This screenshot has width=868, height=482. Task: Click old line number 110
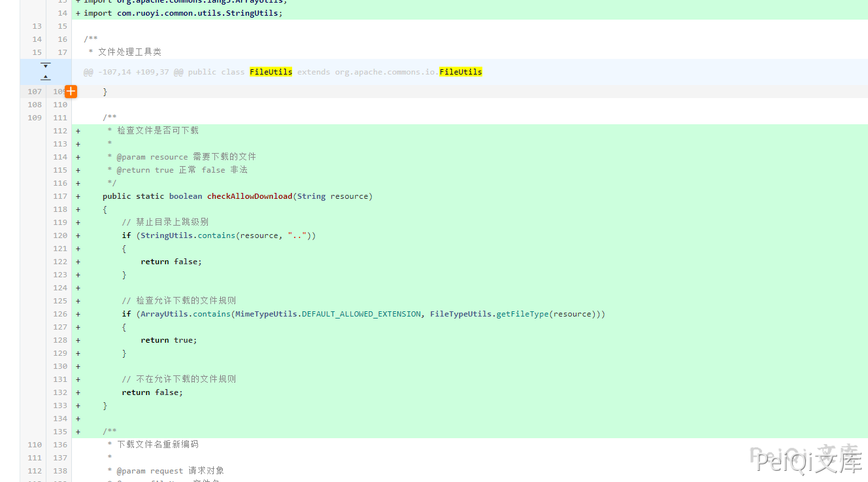tap(35, 445)
